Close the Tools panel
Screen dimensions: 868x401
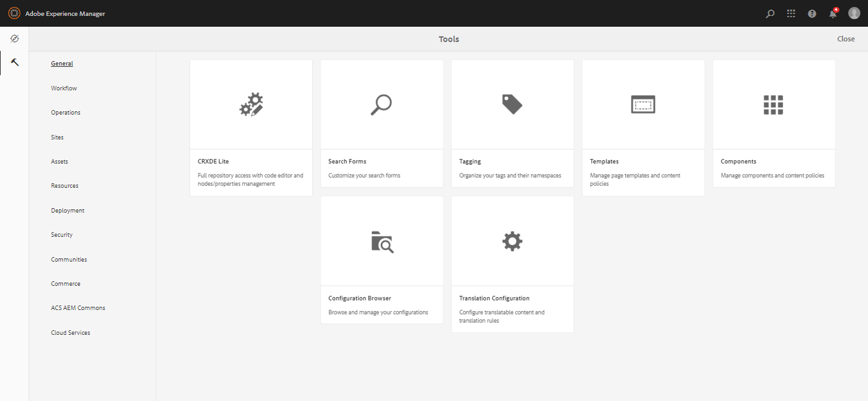click(x=846, y=39)
